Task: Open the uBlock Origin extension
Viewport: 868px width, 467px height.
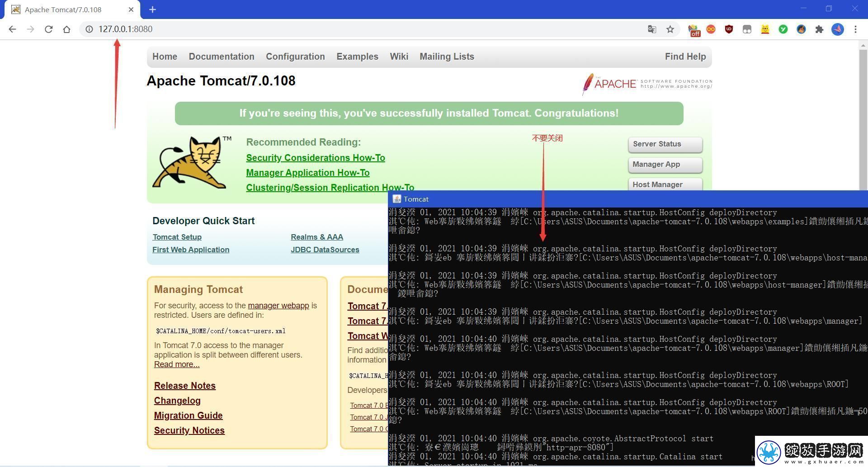Action: coord(729,29)
